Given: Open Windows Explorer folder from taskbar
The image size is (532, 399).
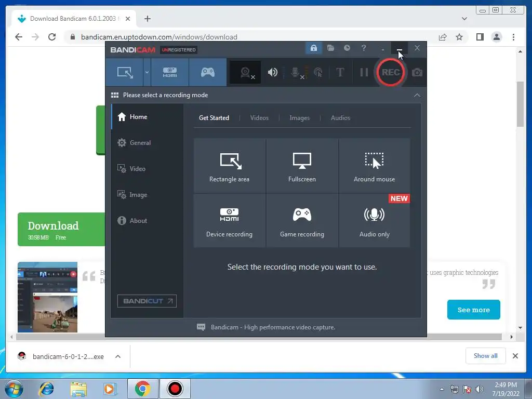Looking at the screenshot, I should click(x=78, y=389).
